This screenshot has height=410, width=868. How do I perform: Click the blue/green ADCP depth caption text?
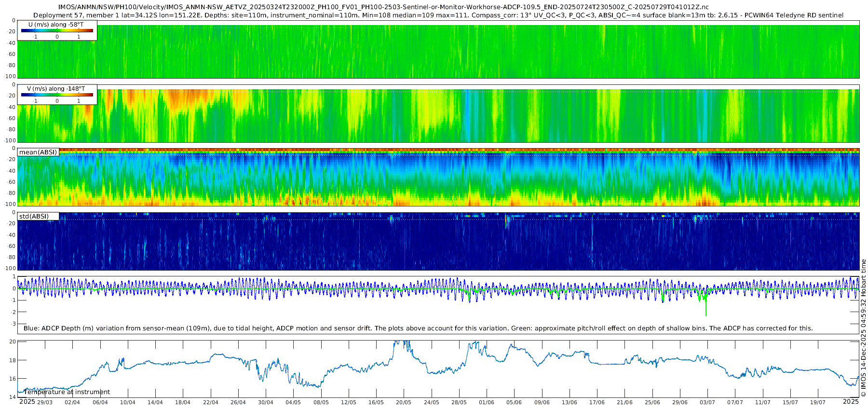[418, 328]
